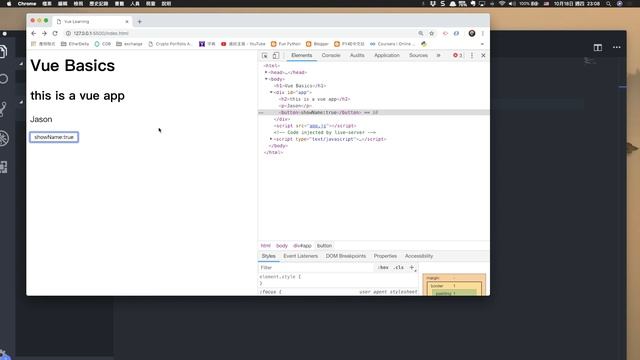Open Chrome's three-dot main menu
Image resolution: width=640 pixels, height=360 pixels.
483,33
